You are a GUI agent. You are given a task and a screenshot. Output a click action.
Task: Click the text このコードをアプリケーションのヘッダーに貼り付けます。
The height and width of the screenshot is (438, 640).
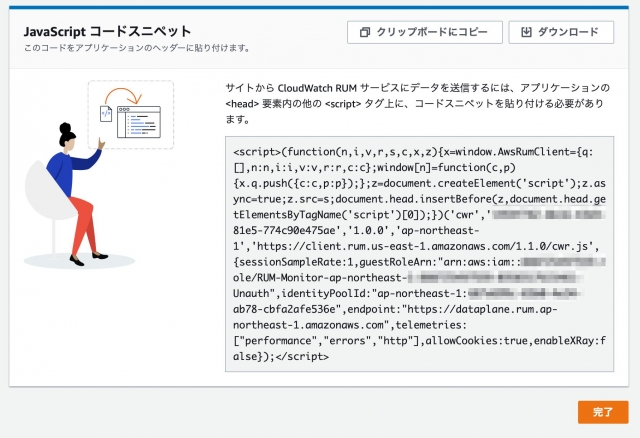click(137, 48)
